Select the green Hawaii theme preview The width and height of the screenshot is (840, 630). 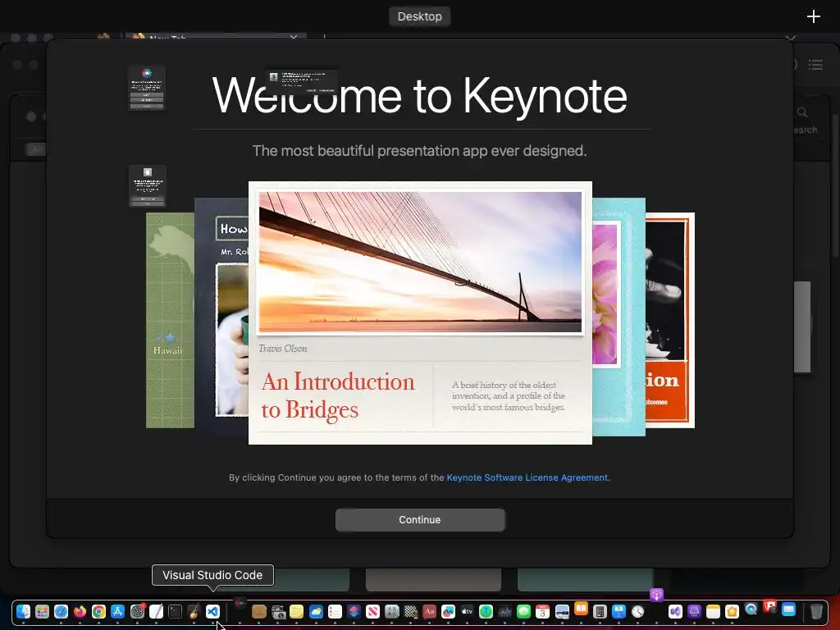point(170,321)
